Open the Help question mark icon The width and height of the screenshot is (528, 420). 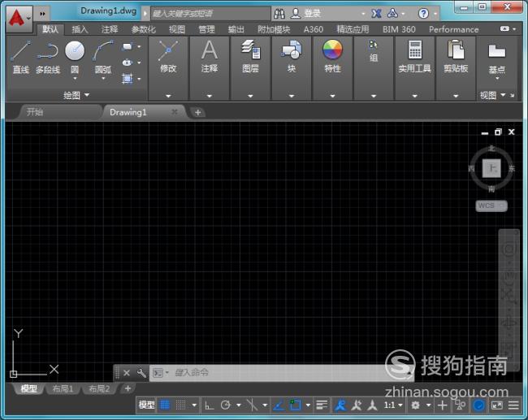click(423, 14)
